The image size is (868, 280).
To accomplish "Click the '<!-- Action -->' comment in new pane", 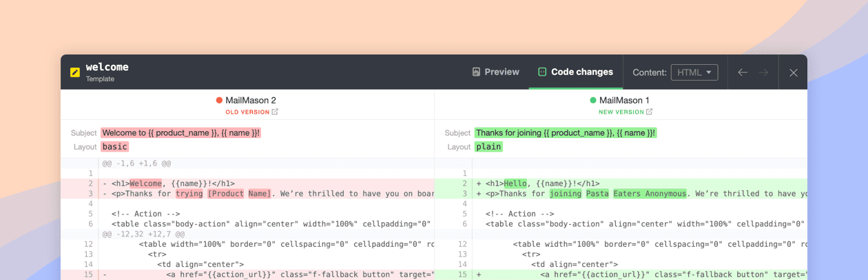I will pos(519,214).
